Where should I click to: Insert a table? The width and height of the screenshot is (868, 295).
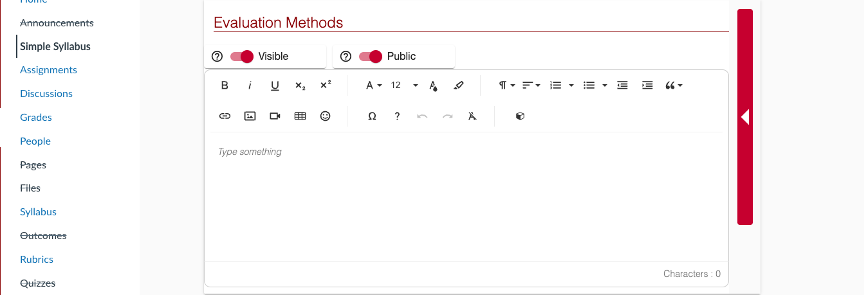pos(300,116)
